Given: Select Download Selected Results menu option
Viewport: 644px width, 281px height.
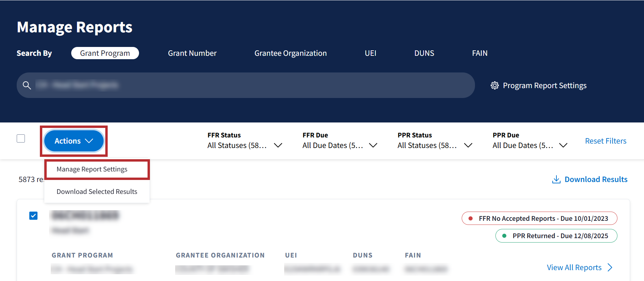Looking at the screenshot, I should [x=97, y=192].
